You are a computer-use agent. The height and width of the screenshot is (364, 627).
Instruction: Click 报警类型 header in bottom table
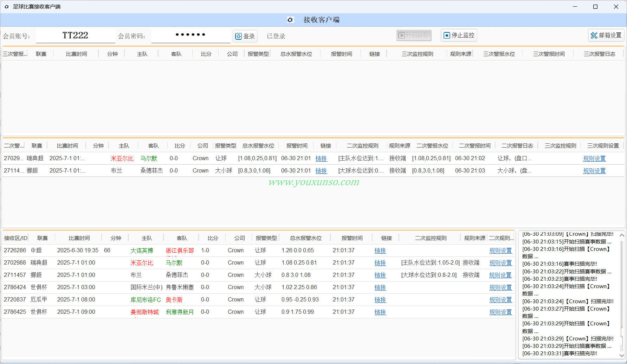tap(266, 238)
